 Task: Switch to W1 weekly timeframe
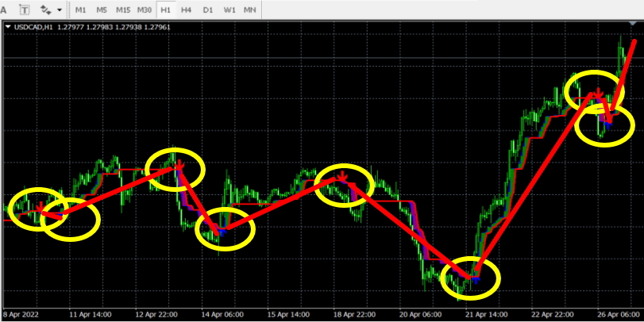[229, 10]
